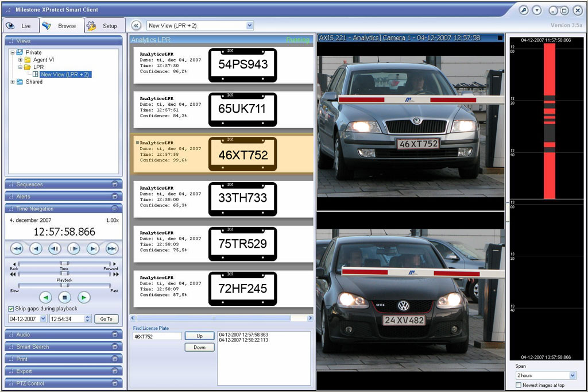
Task: Play backward with green left arrow
Action: (45, 298)
